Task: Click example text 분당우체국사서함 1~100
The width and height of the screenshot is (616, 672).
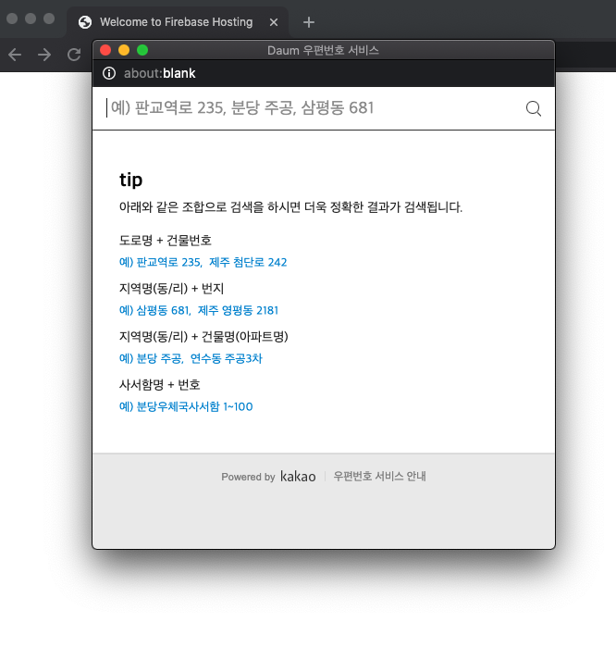Action: point(186,406)
